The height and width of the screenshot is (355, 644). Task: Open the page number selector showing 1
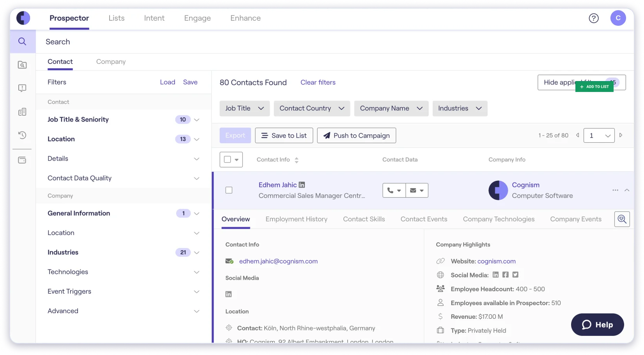599,135
